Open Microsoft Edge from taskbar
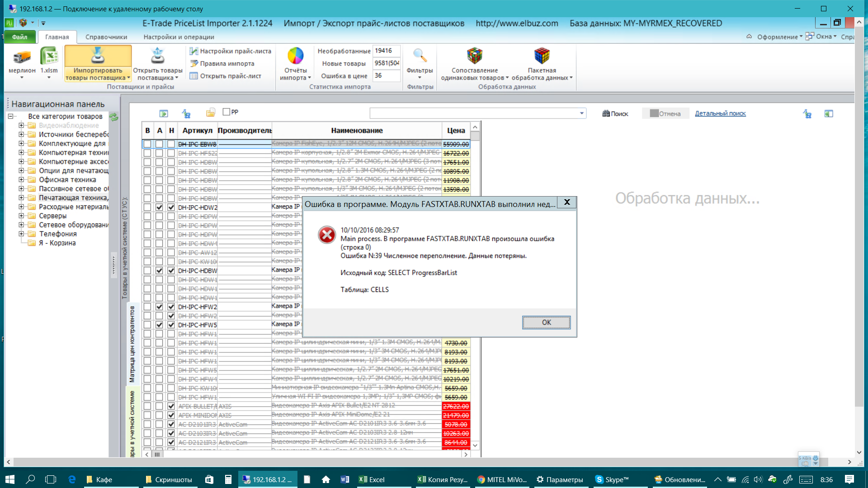The image size is (868, 488). (x=72, y=479)
